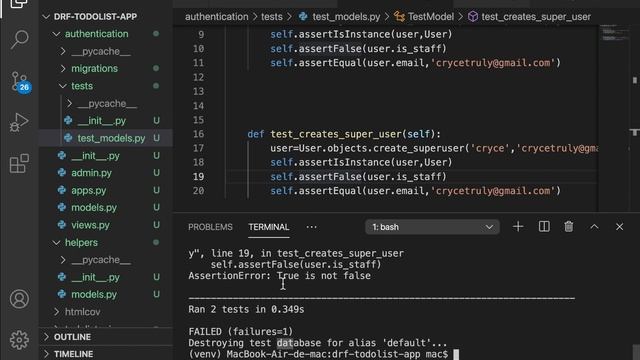Open the Search view in activity bar

pyautogui.click(x=19, y=40)
